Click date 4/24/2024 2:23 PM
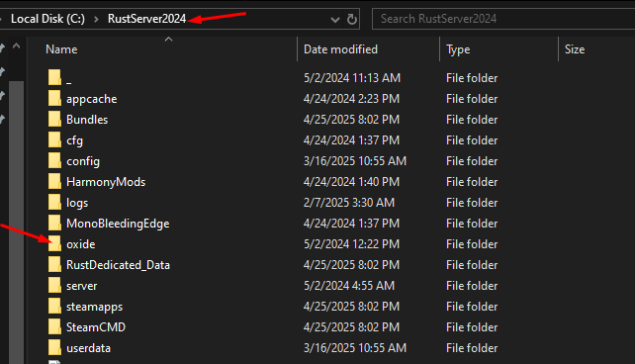The width and height of the screenshot is (635, 364). 351,99
